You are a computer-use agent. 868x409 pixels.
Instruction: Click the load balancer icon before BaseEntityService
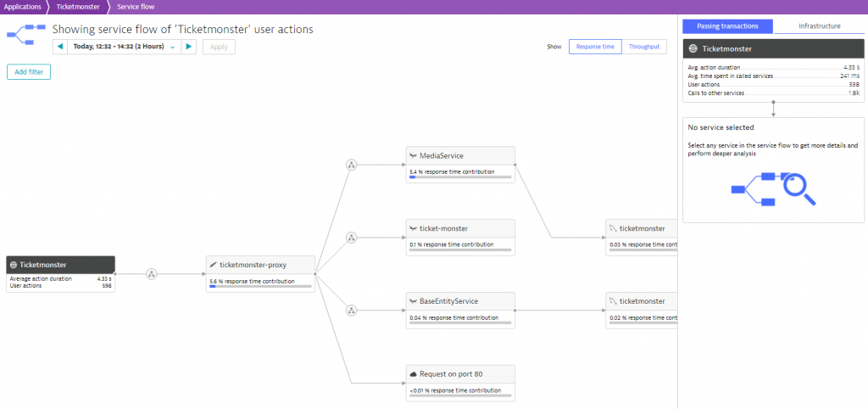(x=351, y=310)
